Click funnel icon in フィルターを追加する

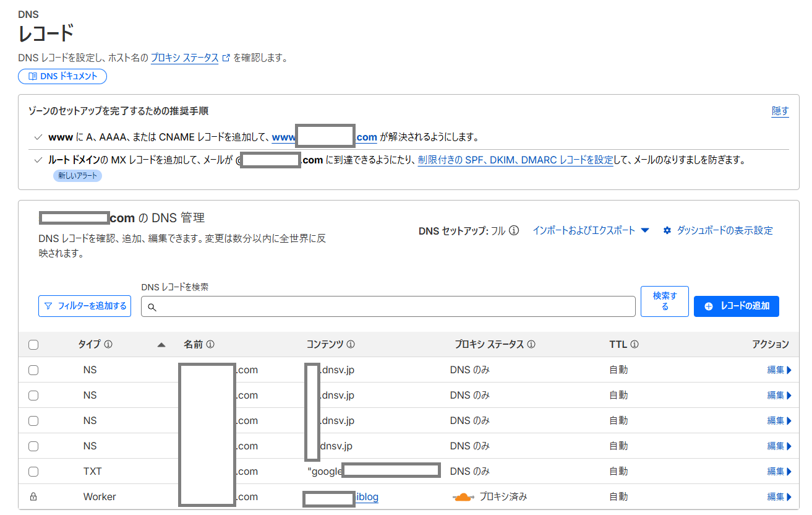[48, 306]
